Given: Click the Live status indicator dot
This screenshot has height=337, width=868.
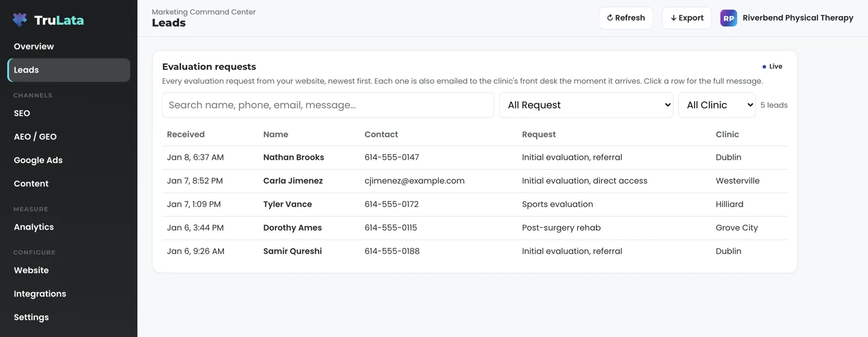Looking at the screenshot, I should pos(764,67).
